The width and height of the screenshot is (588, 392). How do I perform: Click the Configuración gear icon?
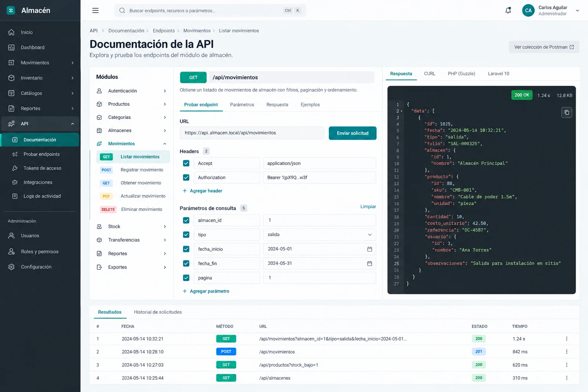(x=11, y=267)
